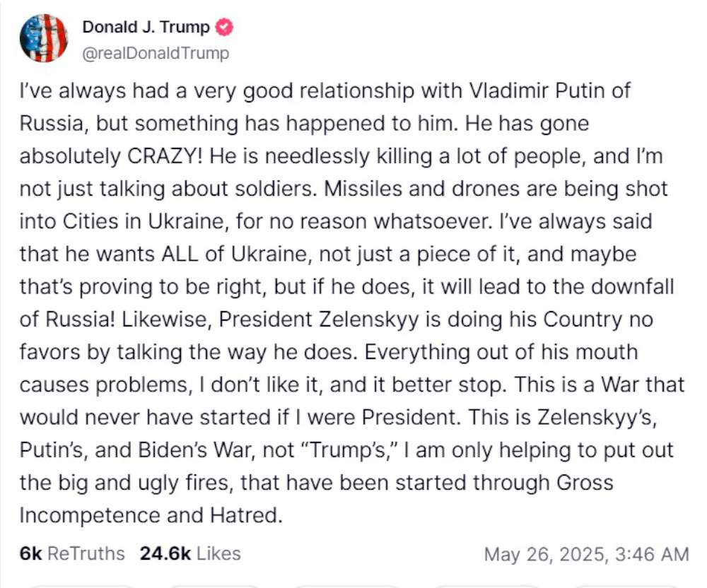Open the Likes label list
This screenshot has width=707, height=588.
point(218,553)
